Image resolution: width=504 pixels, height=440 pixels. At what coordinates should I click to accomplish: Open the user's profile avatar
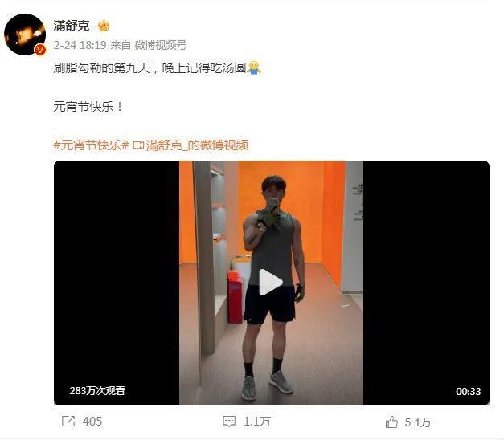pyautogui.click(x=25, y=35)
